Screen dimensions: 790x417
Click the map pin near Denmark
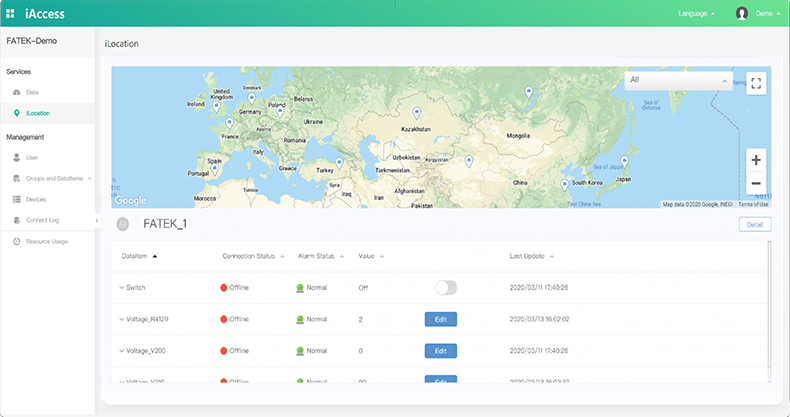[x=251, y=98]
